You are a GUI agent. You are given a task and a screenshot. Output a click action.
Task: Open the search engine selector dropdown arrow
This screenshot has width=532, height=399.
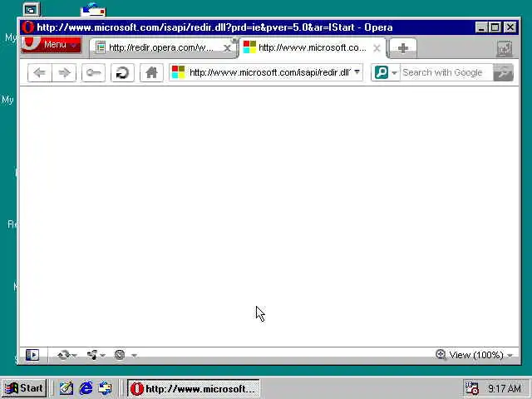click(x=394, y=72)
